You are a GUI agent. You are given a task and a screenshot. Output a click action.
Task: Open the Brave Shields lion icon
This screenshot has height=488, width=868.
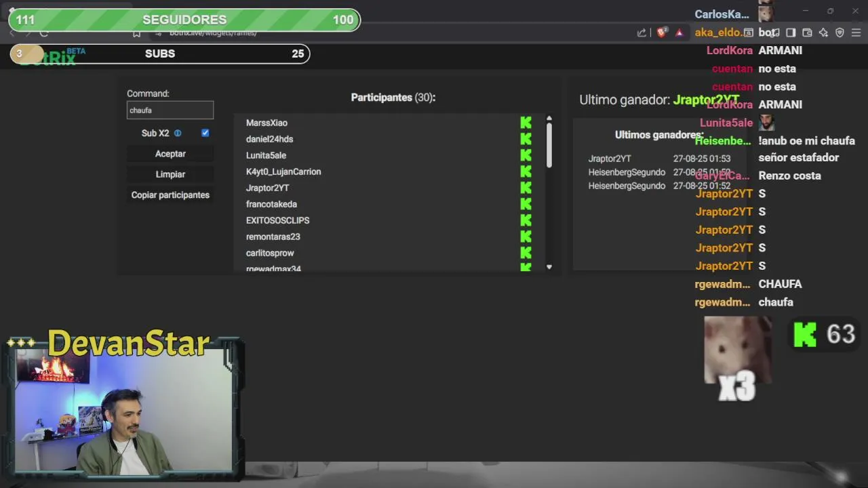[662, 33]
